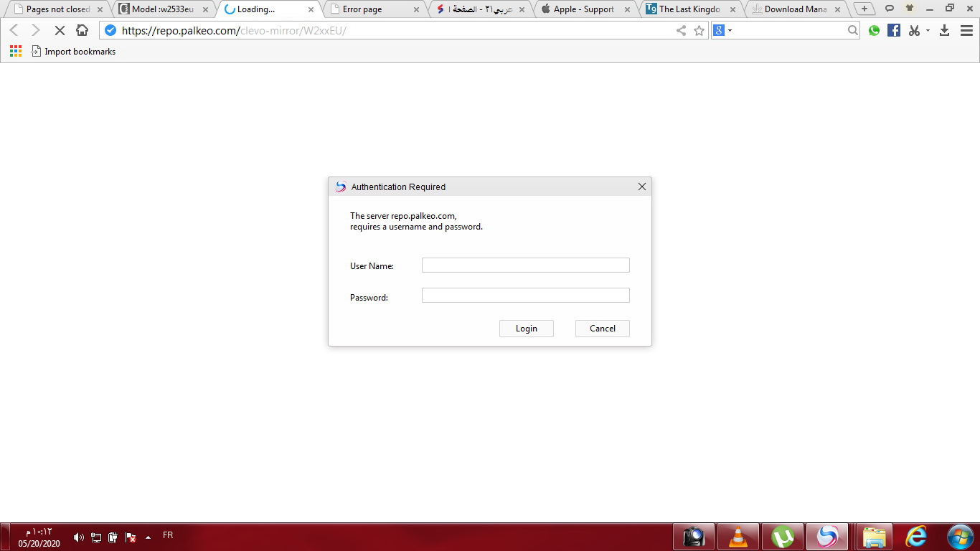Open the taskbar clock and date
The image size is (980, 551).
pos(39,537)
